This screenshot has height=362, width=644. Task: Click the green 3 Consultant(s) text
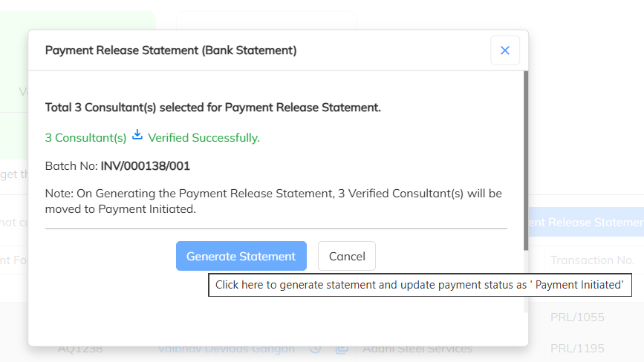point(85,138)
